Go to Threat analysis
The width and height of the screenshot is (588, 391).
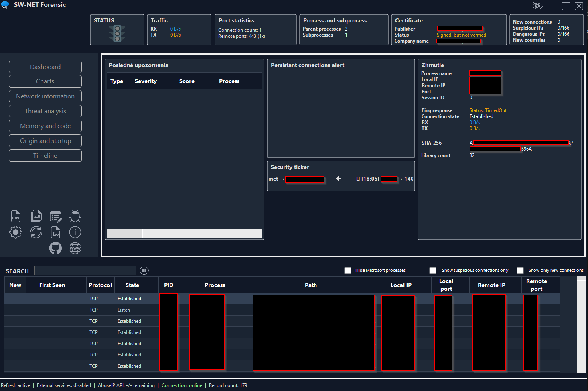(x=45, y=111)
